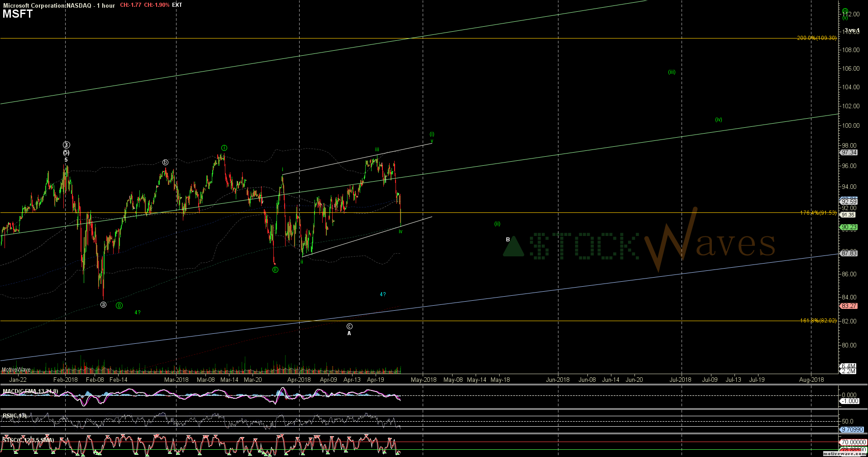Image resolution: width=868 pixels, height=457 pixels.
Task: Click the green 90.23 price tag
Action: point(849,227)
